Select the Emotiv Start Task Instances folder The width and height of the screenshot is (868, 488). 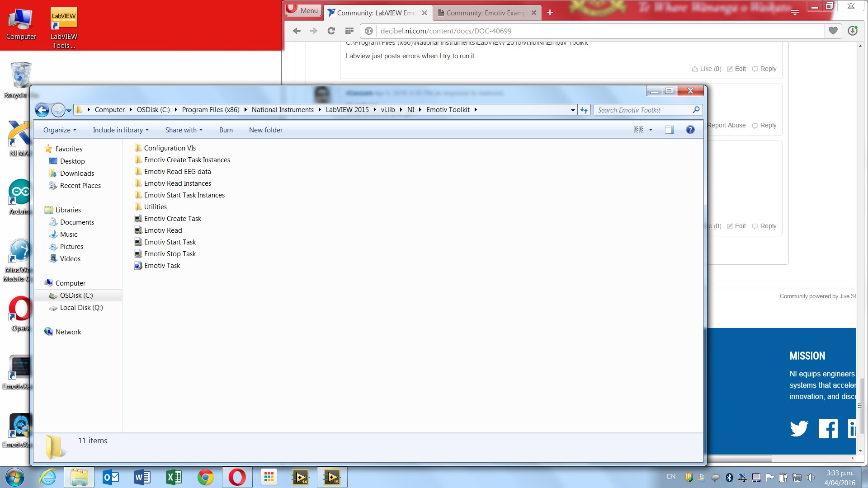(x=179, y=195)
